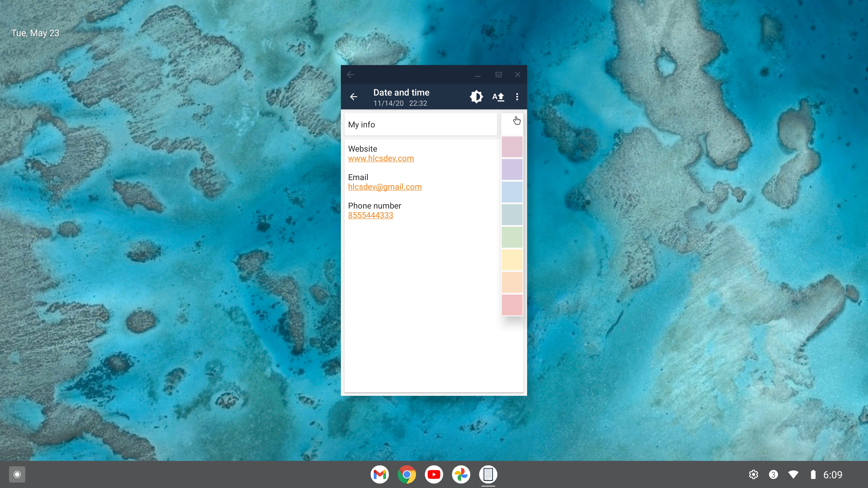Open the settings gear in system tray

pyautogui.click(x=753, y=474)
